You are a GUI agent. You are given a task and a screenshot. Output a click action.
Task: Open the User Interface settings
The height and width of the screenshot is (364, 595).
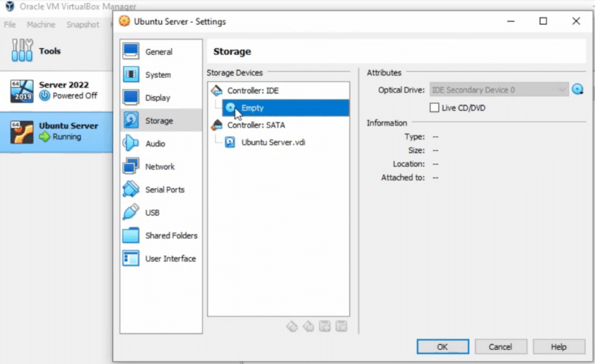[x=170, y=259]
